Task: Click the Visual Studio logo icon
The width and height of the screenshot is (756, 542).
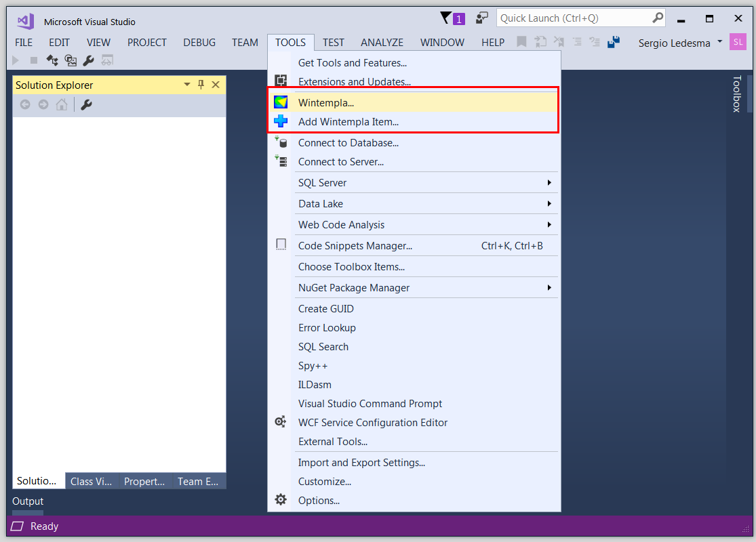Action: click(25, 21)
